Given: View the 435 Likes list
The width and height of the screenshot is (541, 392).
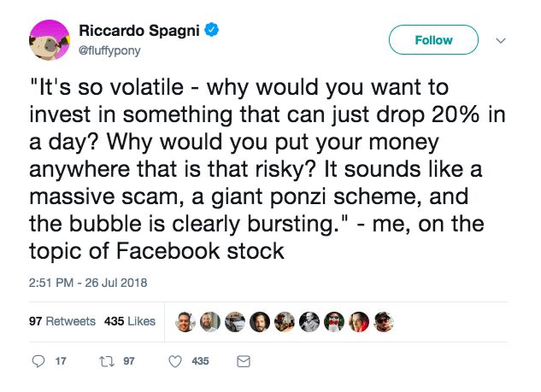Looking at the screenshot, I should [129, 321].
